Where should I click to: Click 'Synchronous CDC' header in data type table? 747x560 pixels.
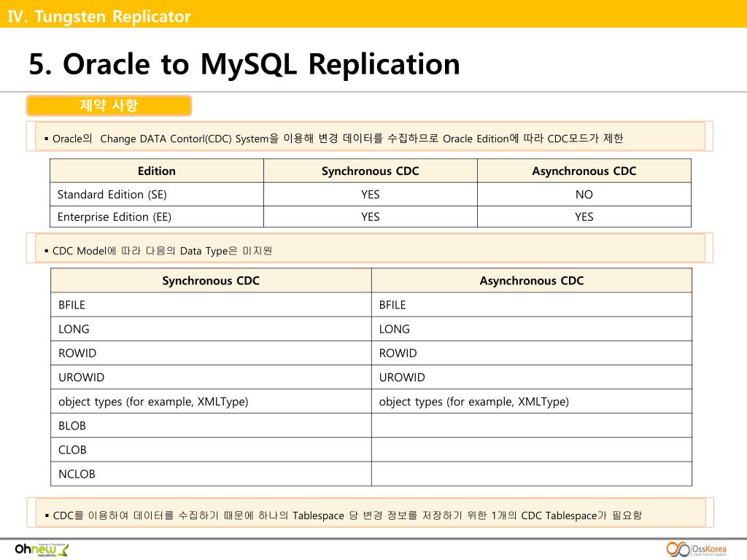click(211, 281)
